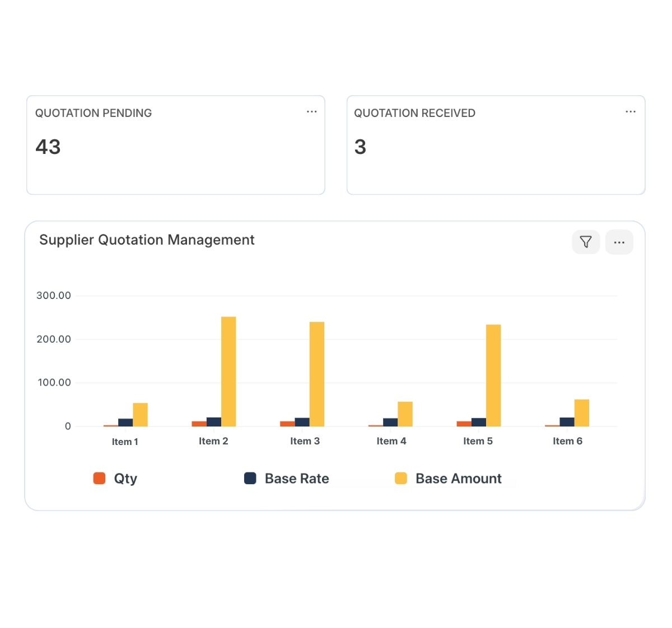672x628 pixels.
Task: Click the Quotation Pending card title
Action: [x=94, y=113]
